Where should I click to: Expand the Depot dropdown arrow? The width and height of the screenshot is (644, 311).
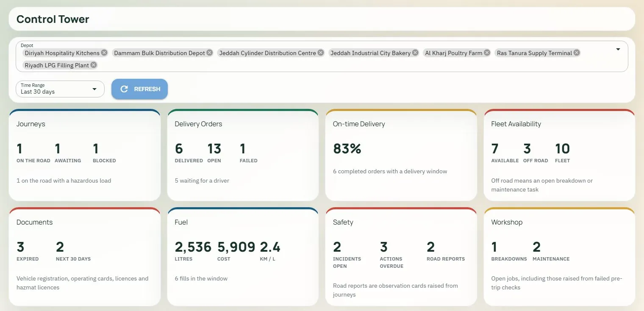pyautogui.click(x=618, y=50)
